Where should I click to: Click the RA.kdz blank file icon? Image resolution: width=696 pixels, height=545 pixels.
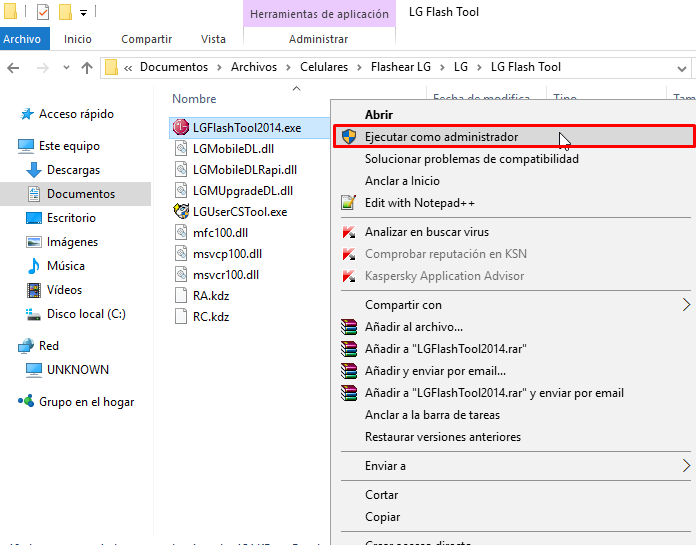(x=181, y=296)
